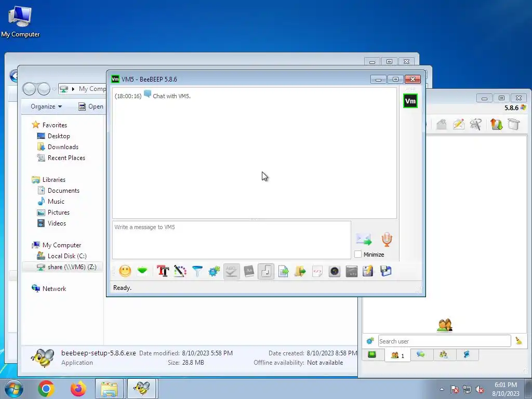Focus the Write a message to VM5 field
The image size is (532, 399).
[x=231, y=240]
